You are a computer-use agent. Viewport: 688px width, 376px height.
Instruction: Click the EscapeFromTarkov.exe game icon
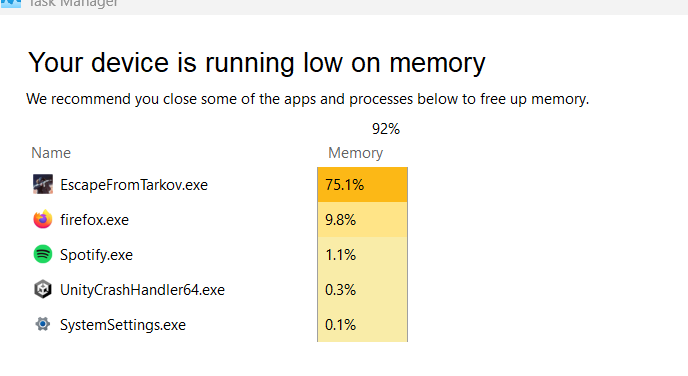[43, 184]
